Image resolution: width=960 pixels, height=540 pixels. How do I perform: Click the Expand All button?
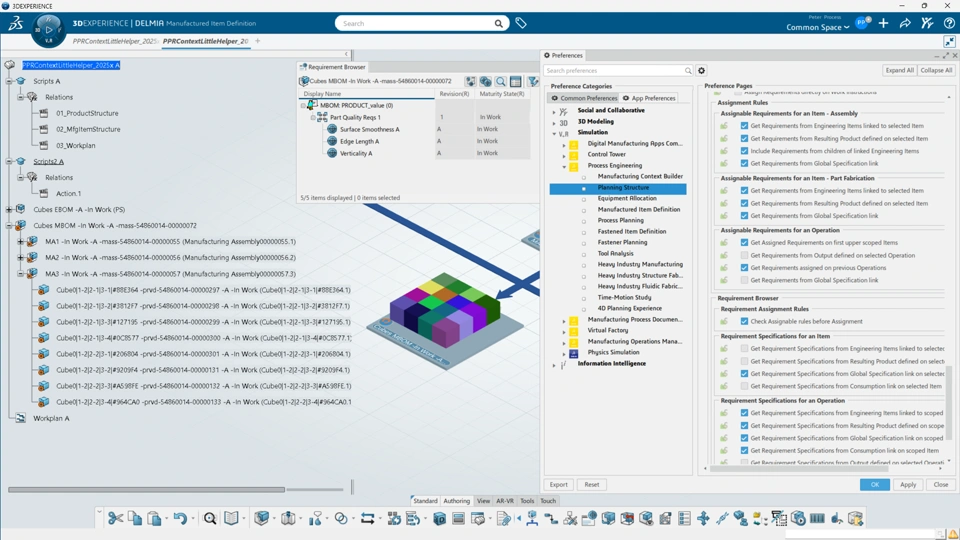tap(899, 70)
